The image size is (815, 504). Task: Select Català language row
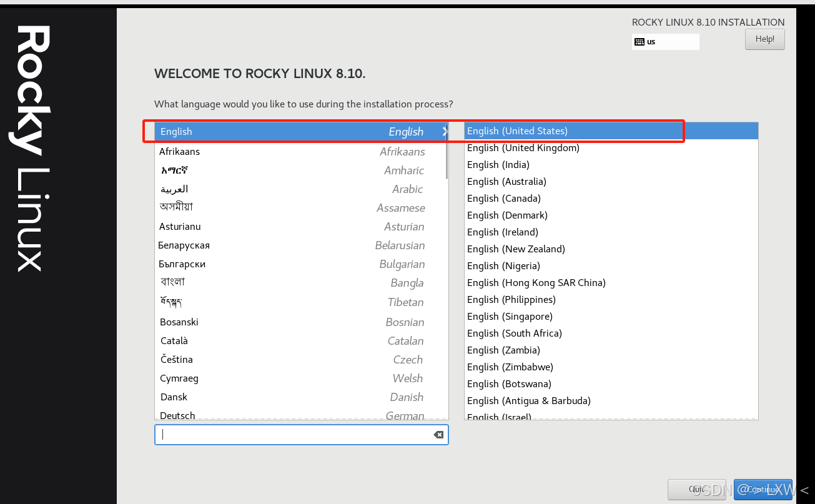[x=301, y=341]
